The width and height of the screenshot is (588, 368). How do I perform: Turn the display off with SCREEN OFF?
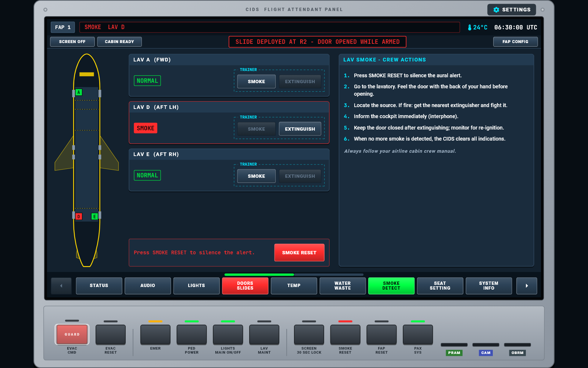(72, 42)
